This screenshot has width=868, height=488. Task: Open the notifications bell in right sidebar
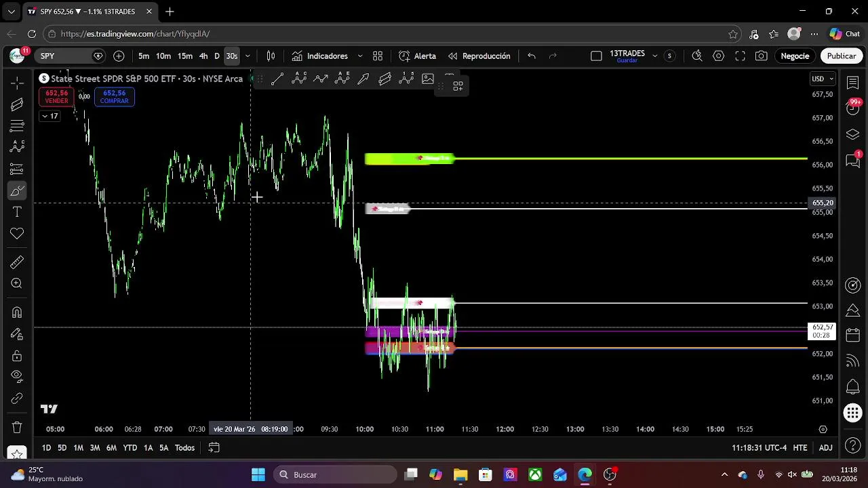[x=853, y=387]
